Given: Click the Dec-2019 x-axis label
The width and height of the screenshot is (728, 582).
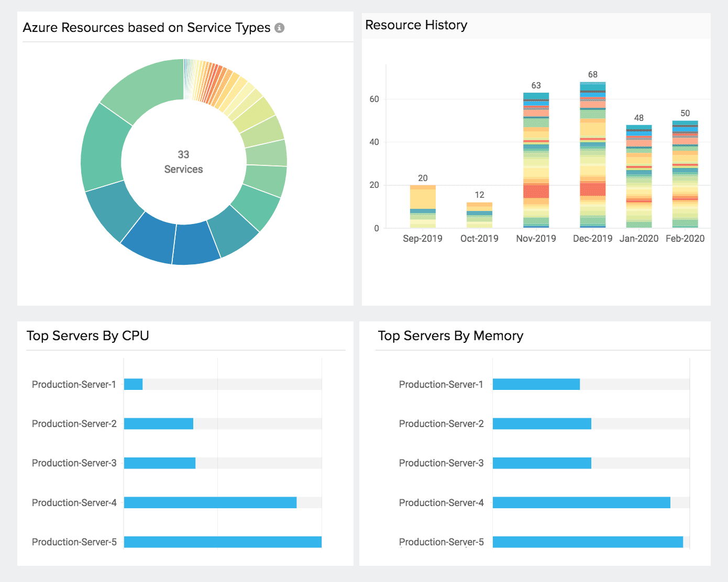Looking at the screenshot, I should 592,239.
